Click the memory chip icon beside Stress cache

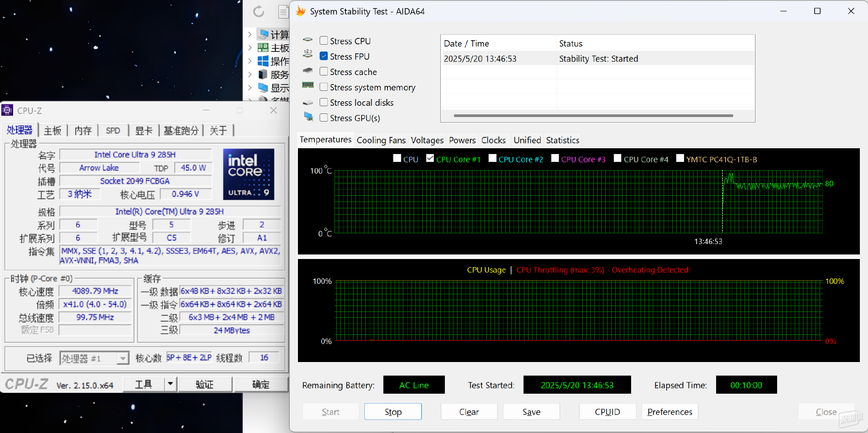coord(308,71)
